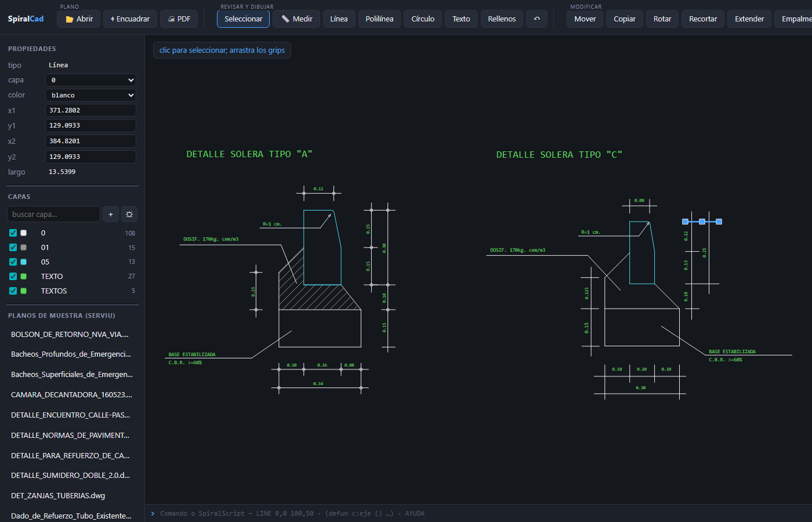
Task: Click the undo arrow button
Action: pyautogui.click(x=536, y=19)
